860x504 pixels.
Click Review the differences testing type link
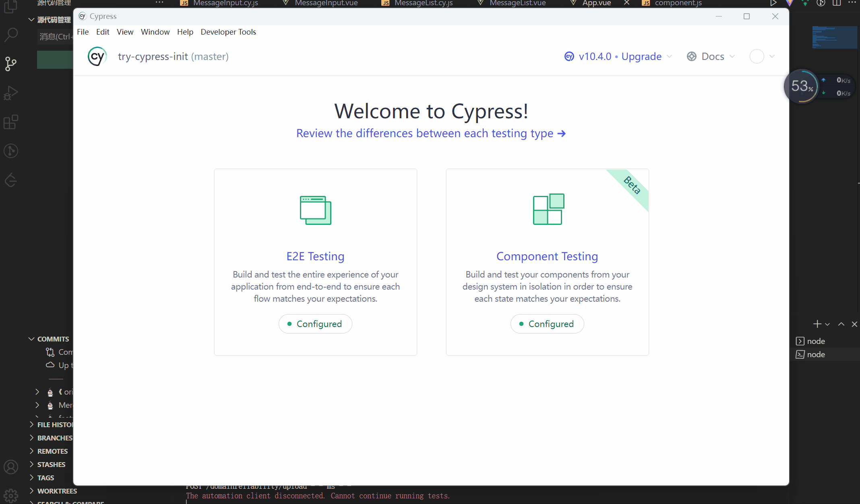(431, 133)
